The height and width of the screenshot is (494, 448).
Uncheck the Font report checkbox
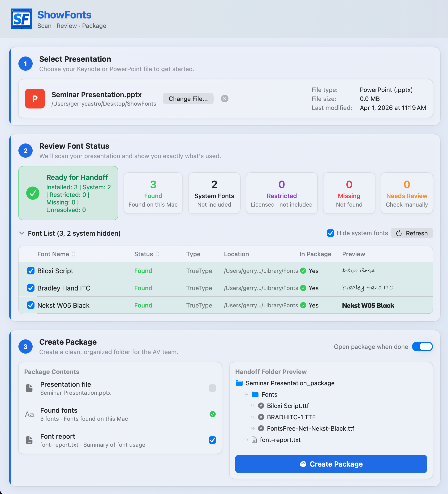[x=212, y=440]
